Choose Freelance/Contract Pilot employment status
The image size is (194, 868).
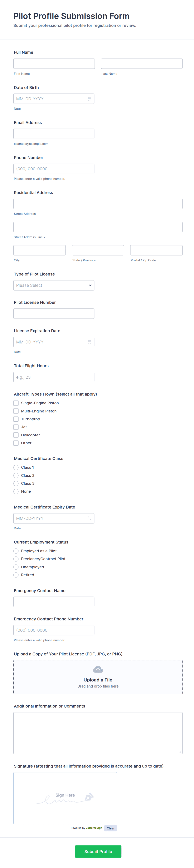point(16,559)
